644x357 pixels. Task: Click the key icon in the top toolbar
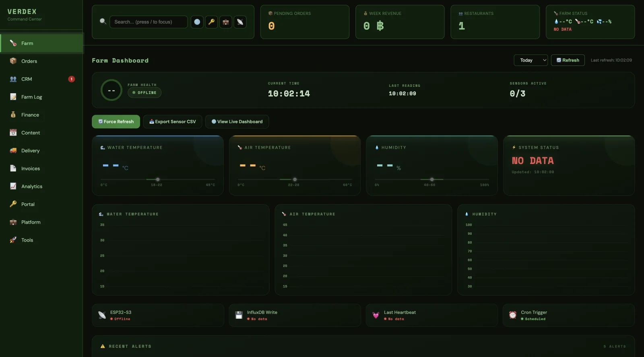211,22
